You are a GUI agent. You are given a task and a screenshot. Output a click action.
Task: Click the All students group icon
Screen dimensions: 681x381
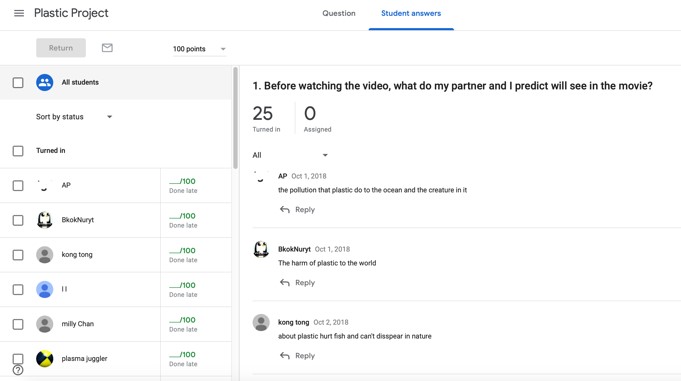tap(45, 83)
